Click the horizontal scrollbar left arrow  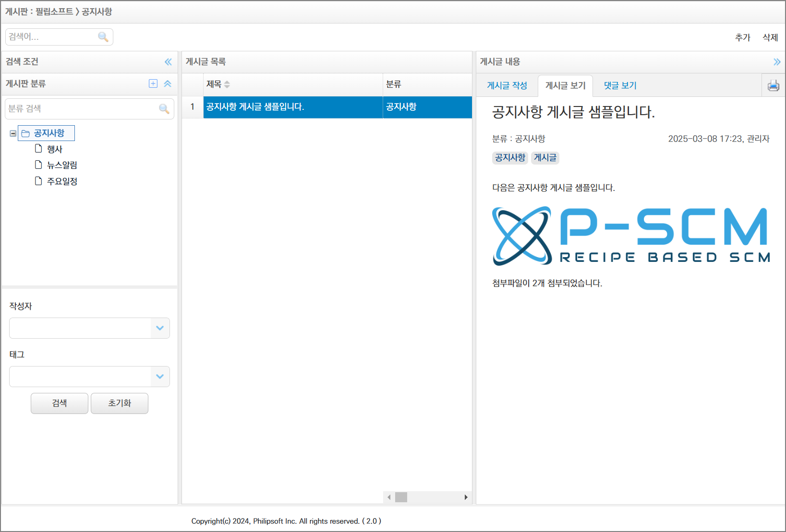coord(389,497)
